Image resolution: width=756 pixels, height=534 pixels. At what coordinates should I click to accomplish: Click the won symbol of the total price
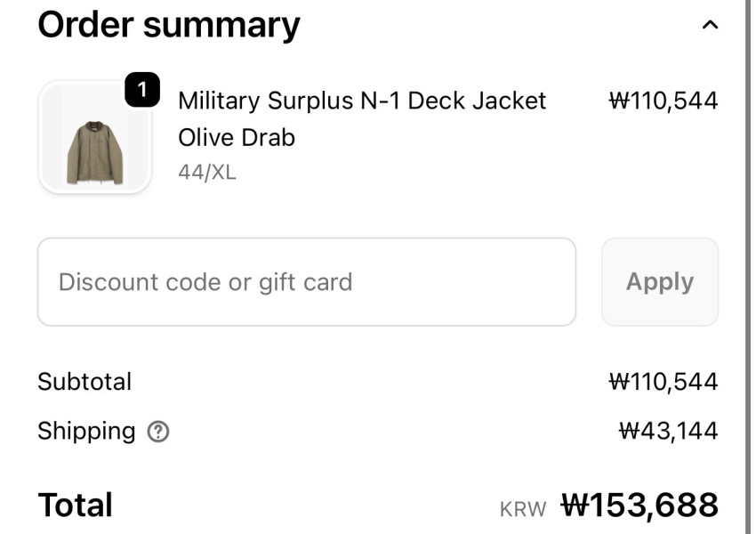(x=575, y=506)
